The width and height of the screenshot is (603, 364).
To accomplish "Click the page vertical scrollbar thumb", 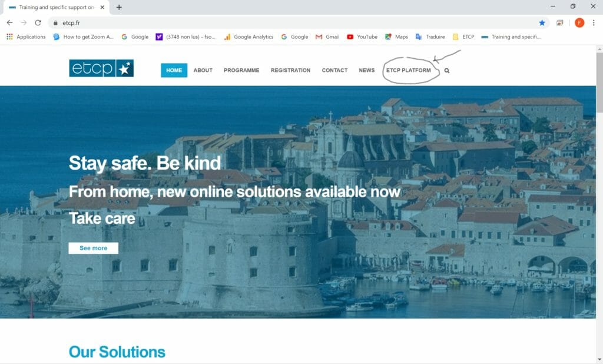I will pos(599,82).
